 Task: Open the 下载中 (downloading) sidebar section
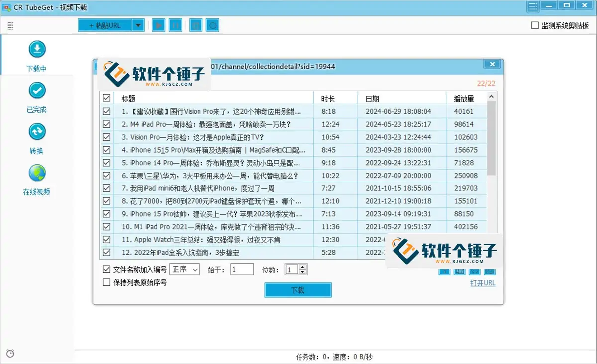[x=37, y=56]
